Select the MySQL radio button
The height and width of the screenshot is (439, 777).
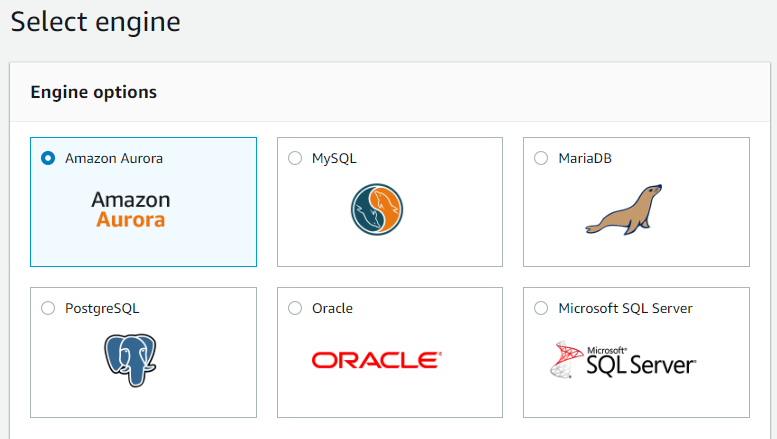(x=294, y=158)
